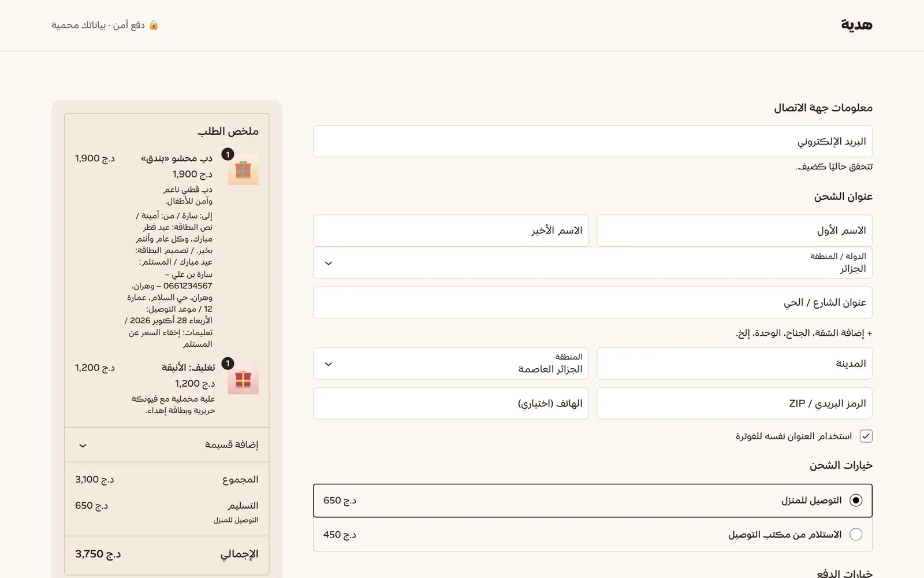Click the الإجمالي total amount 3,750 د.ج
Screen dimensions: 924x578
coord(98,554)
